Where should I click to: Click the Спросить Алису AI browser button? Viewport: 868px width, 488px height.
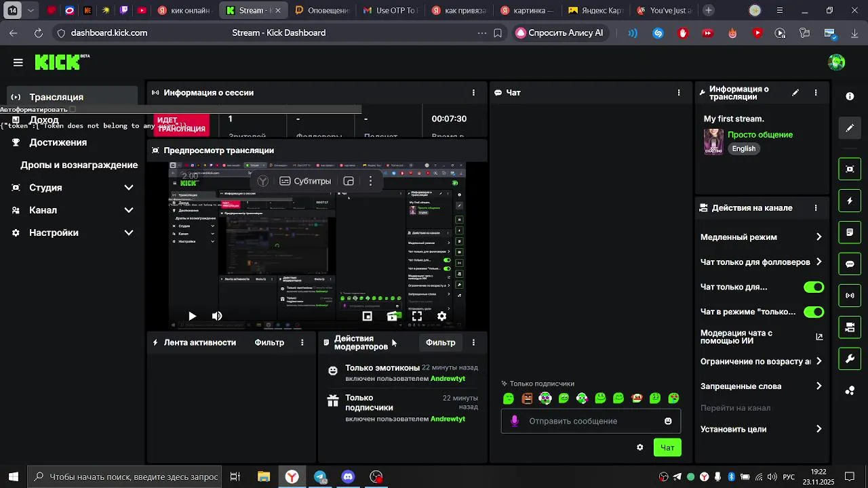560,33
